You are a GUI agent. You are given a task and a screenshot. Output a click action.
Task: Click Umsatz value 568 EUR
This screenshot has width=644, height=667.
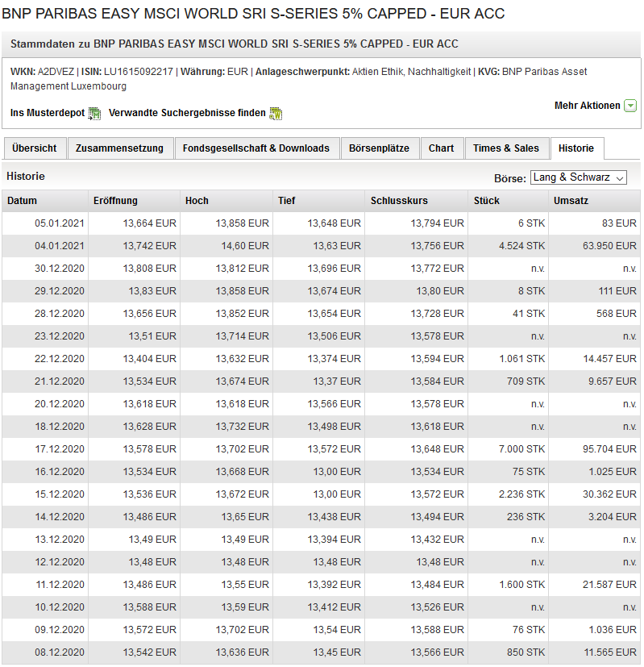point(617,314)
